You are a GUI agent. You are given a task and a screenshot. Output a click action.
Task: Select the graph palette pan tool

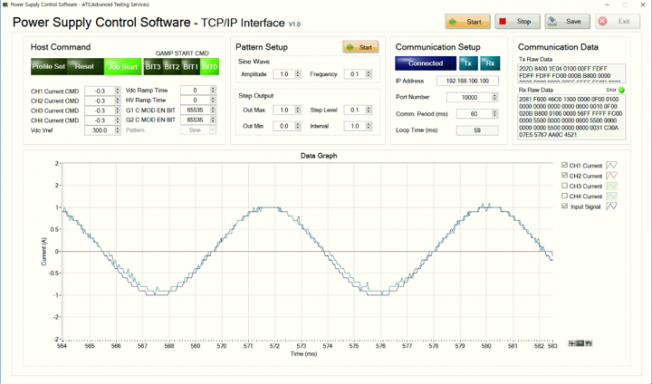point(588,343)
